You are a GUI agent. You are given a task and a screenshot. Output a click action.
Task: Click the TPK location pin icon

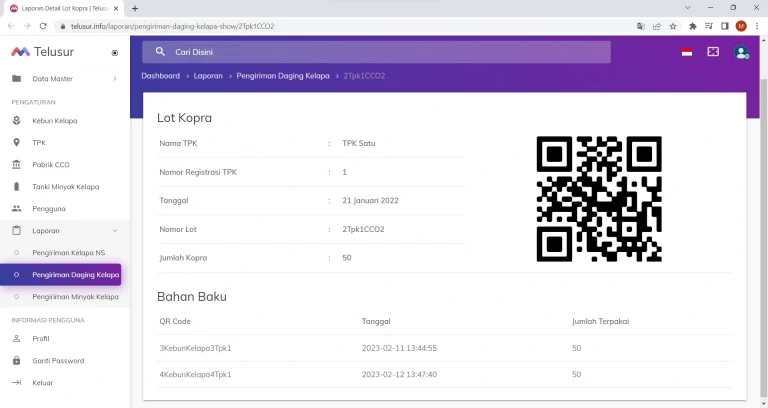point(16,143)
